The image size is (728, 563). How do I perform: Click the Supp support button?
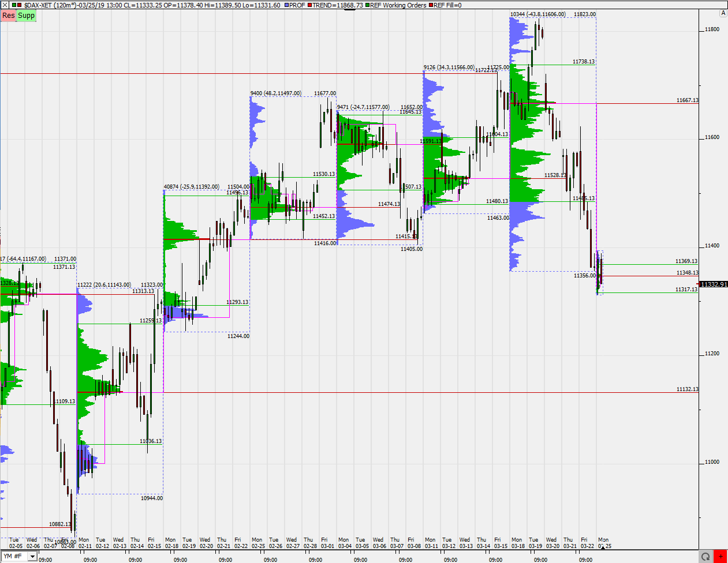(x=26, y=16)
